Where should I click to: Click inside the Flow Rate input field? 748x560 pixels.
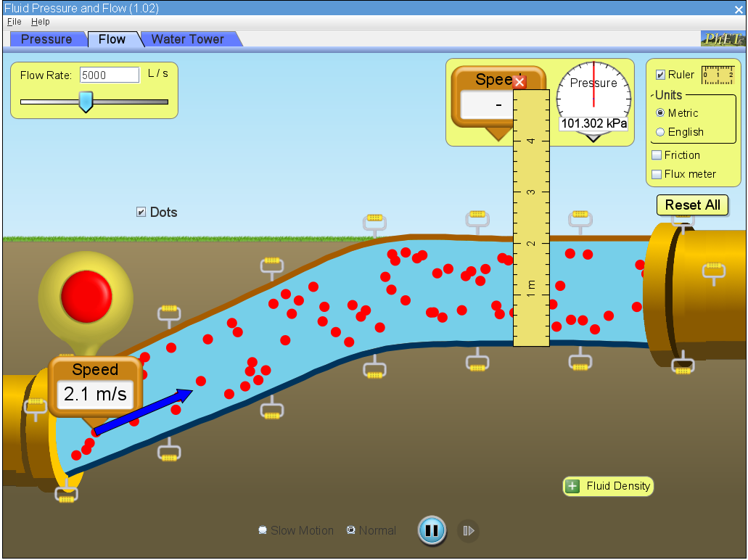click(x=109, y=74)
